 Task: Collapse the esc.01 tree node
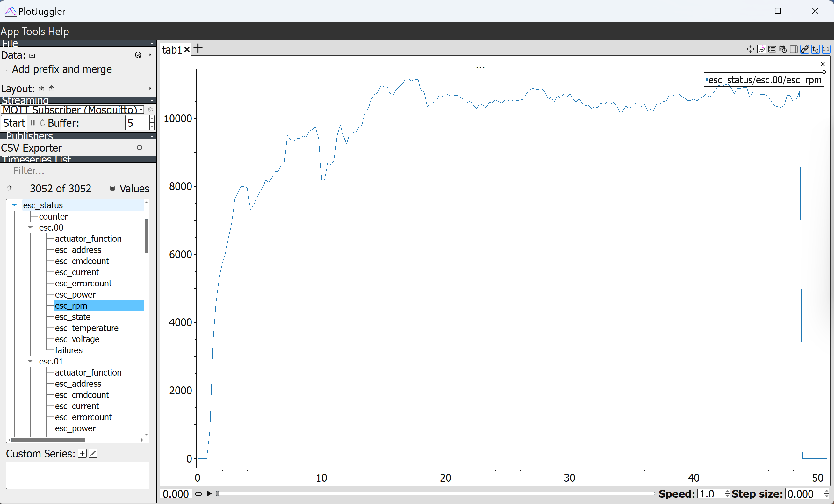pyautogui.click(x=31, y=361)
